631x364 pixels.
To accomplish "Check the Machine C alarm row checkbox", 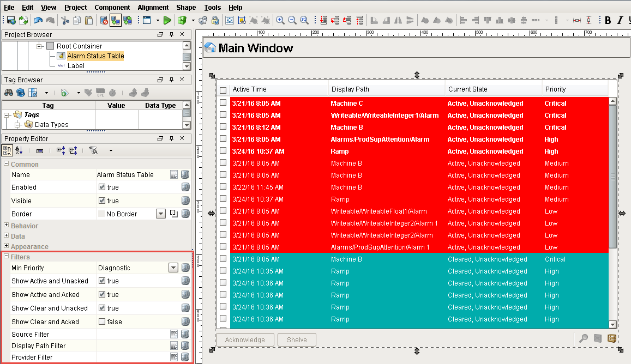I will point(223,103).
